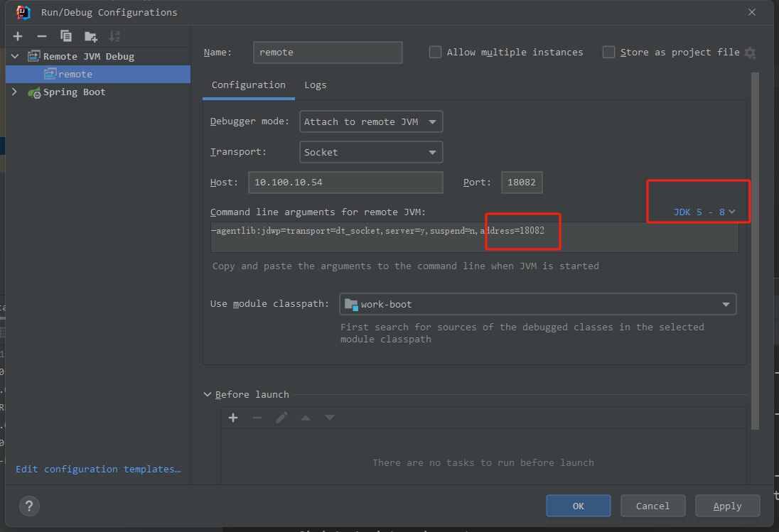Viewport: 779px width, 532px height.
Task: Click the Remove Configuration minus icon
Action: pos(42,36)
